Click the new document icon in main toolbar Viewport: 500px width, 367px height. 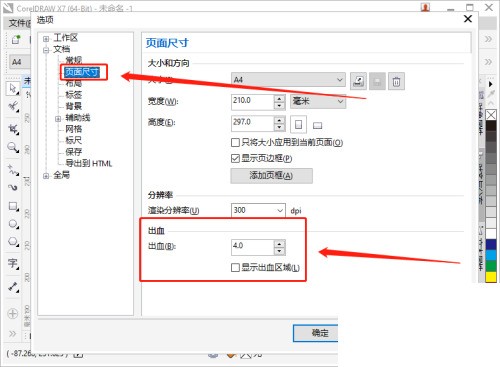click(x=16, y=40)
